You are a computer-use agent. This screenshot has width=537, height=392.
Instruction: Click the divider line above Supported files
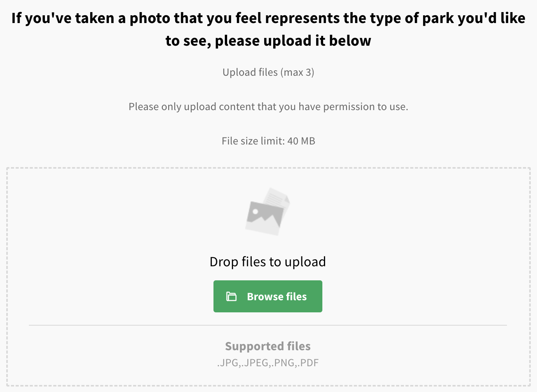268,325
